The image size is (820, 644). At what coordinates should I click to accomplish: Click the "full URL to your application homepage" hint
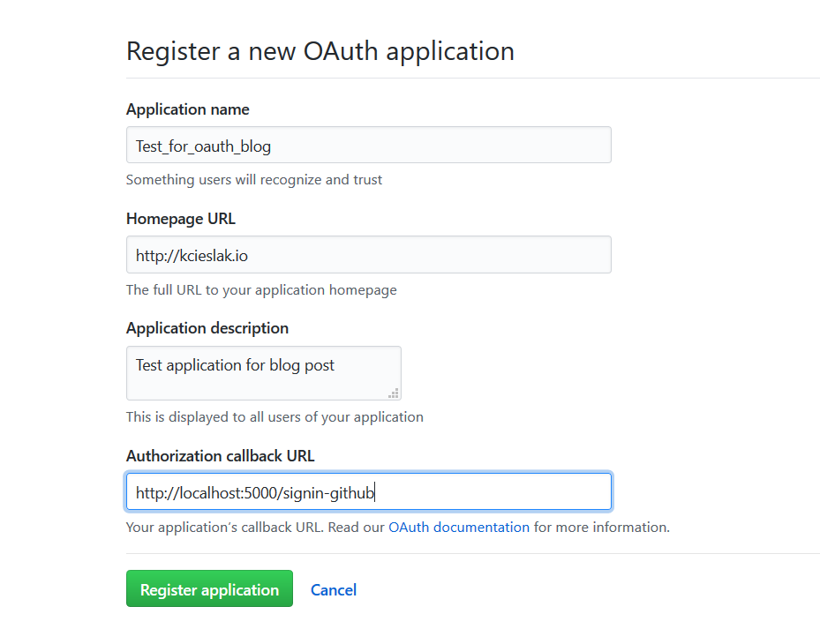(261, 290)
